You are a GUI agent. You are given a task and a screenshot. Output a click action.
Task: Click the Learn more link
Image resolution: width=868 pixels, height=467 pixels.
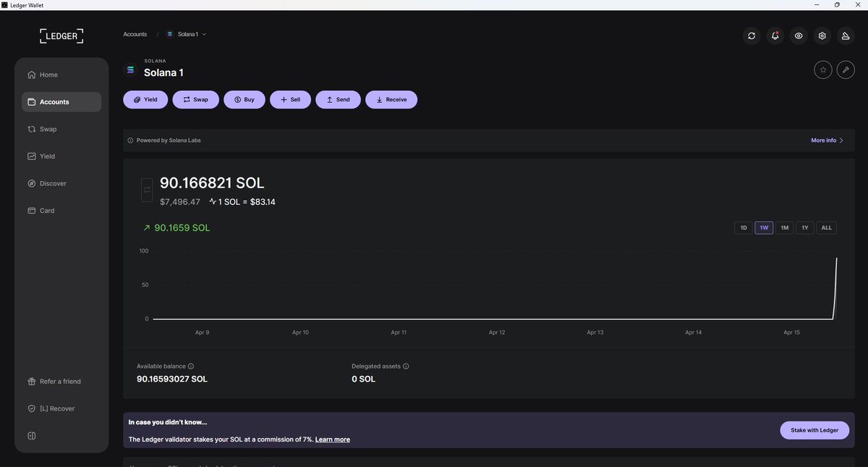pos(333,439)
